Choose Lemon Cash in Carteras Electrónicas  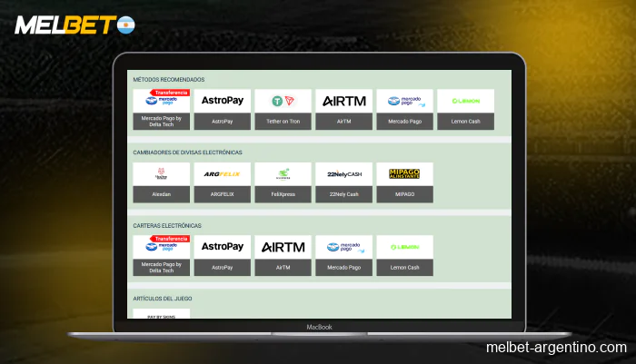coord(404,255)
